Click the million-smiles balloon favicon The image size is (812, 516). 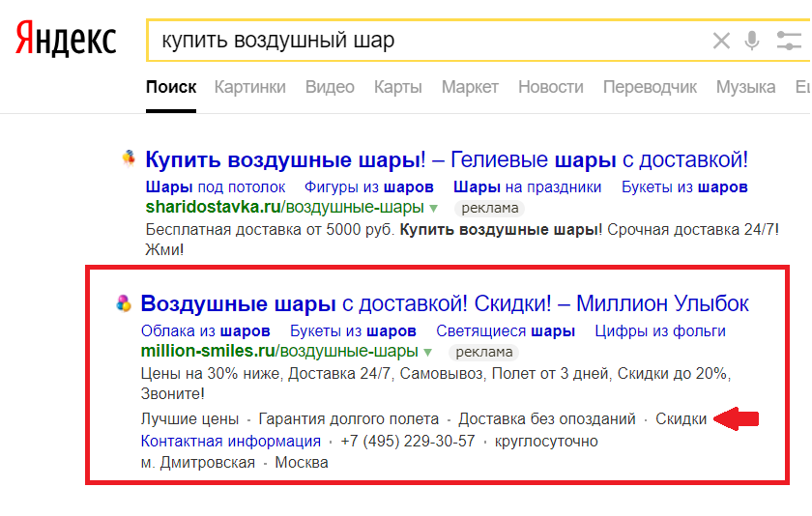click(x=123, y=303)
